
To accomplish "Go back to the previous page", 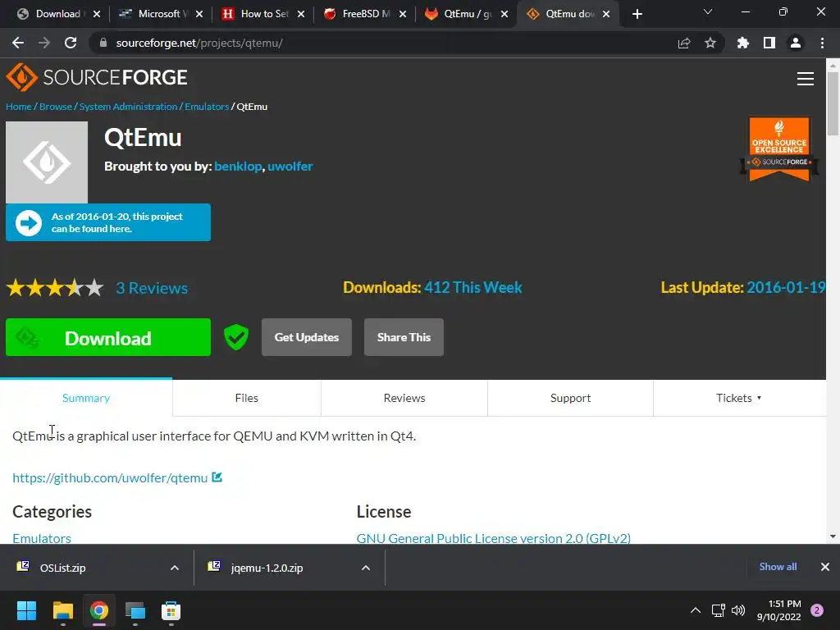I will 18,43.
